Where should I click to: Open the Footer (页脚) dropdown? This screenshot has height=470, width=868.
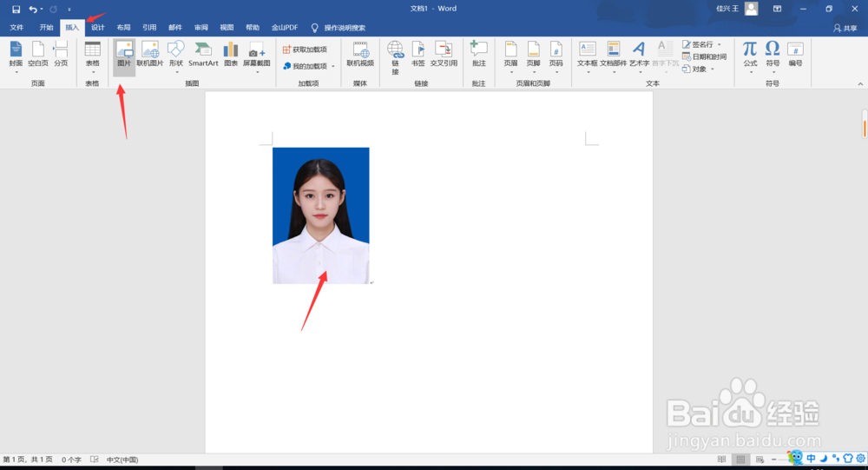pyautogui.click(x=534, y=56)
